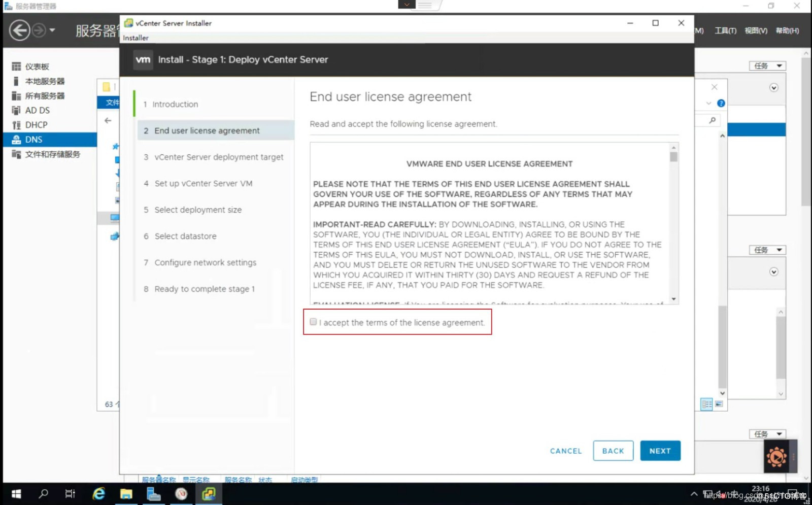This screenshot has width=812, height=505.
Task: Click back arrow in Explorer window
Action: point(108,120)
